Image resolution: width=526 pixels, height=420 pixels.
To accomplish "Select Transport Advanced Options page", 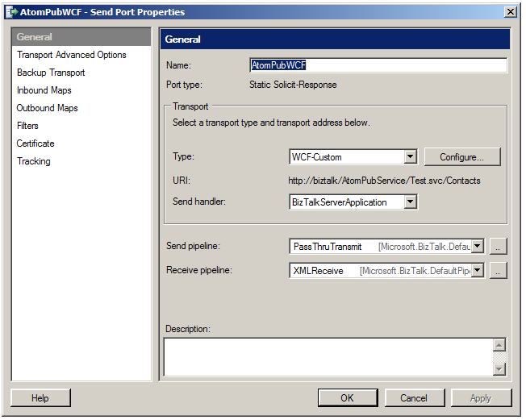I will click(71, 55).
